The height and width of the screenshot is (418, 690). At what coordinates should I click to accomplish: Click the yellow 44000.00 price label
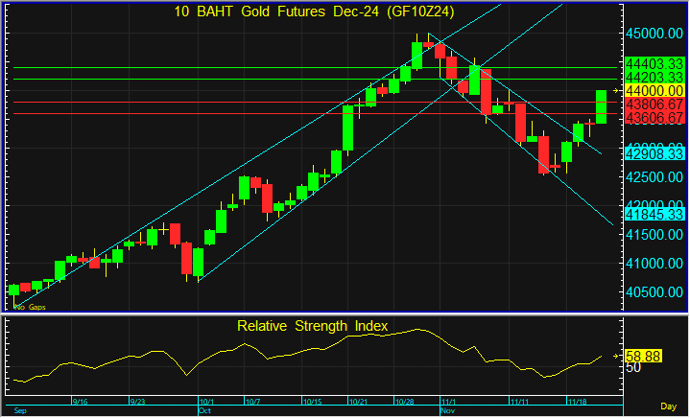653,90
